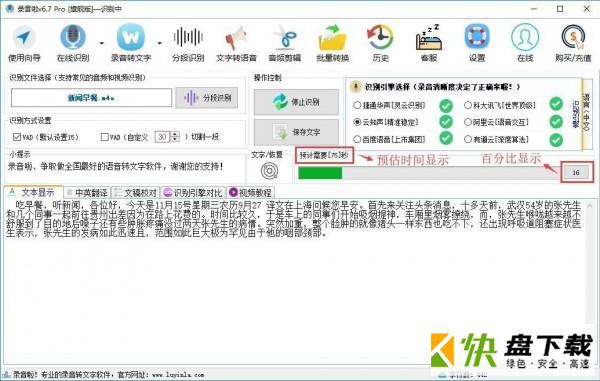Image resolution: width=600 pixels, height=381 pixels.
Task: Expand dropdown arrow next to 录音转文字
Action: point(160,43)
